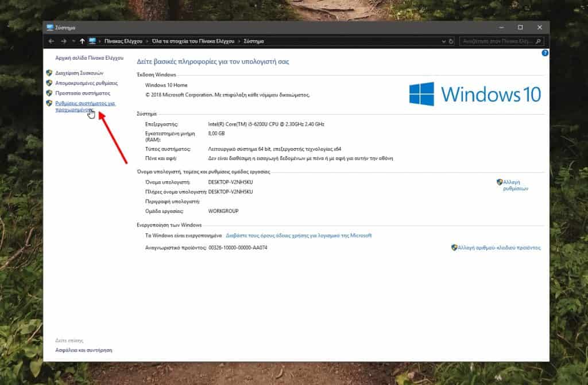Select Πίνακας Ελέγχου breadcrumb
The image size is (588, 385).
coord(123,41)
